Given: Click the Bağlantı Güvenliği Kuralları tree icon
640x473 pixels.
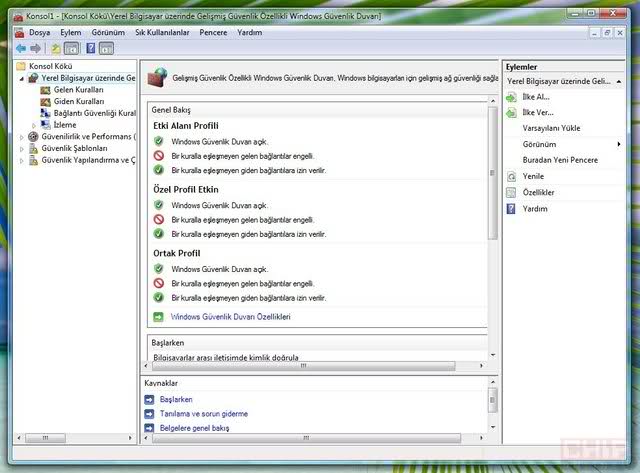Looking at the screenshot, I should (45, 113).
